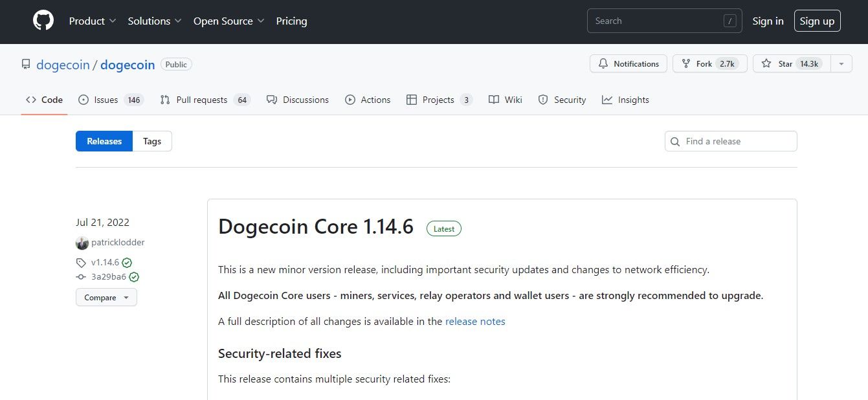
Task: Open the release notes link
Action: point(475,321)
